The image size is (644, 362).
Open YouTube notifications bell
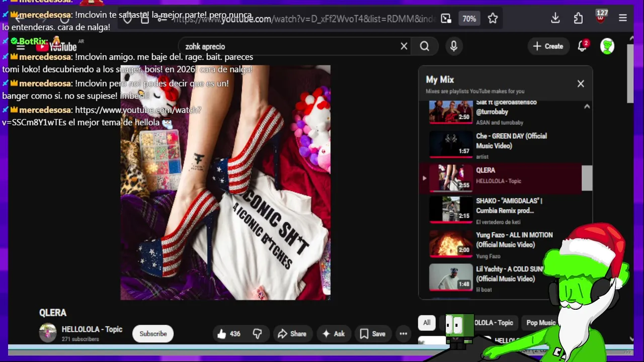click(x=583, y=46)
